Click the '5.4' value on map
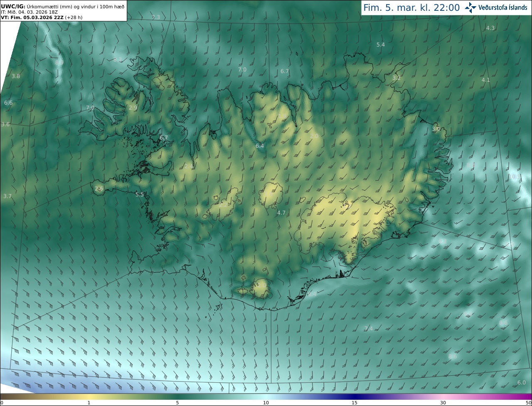 coord(381,44)
